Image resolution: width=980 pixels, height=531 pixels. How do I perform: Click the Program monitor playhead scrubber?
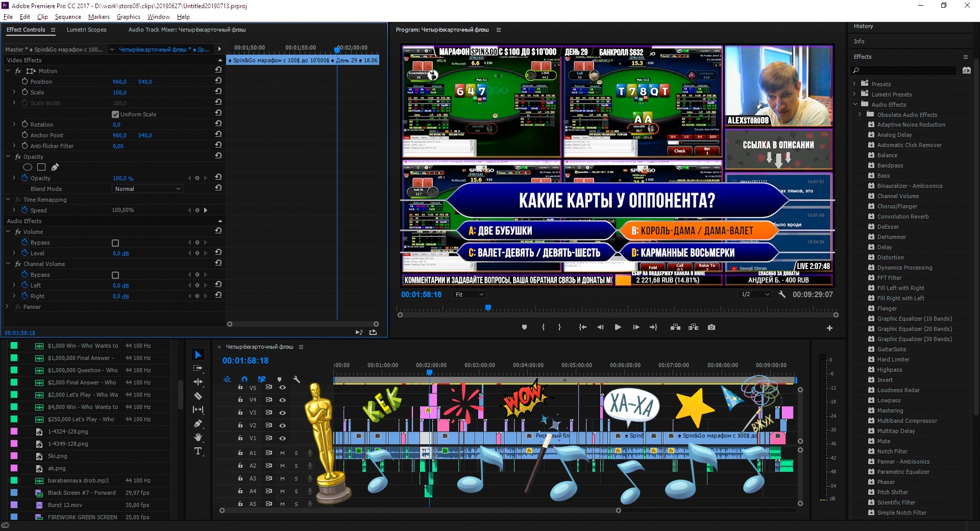tap(488, 307)
